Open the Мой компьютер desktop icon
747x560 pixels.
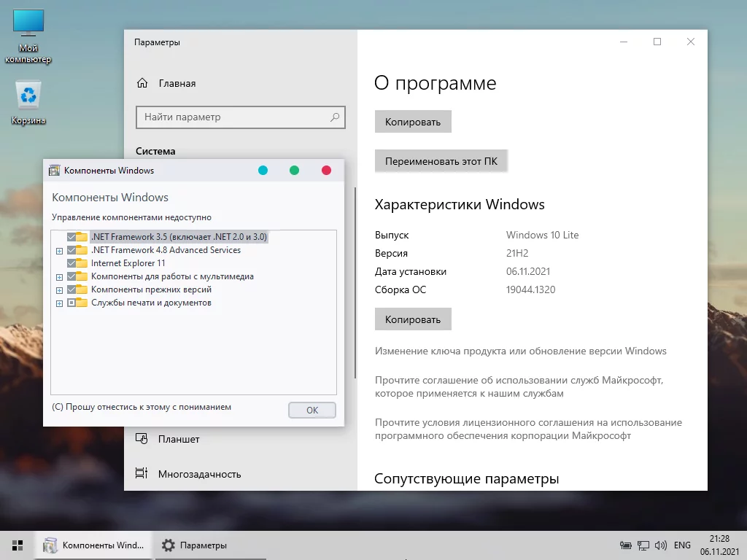(x=28, y=36)
